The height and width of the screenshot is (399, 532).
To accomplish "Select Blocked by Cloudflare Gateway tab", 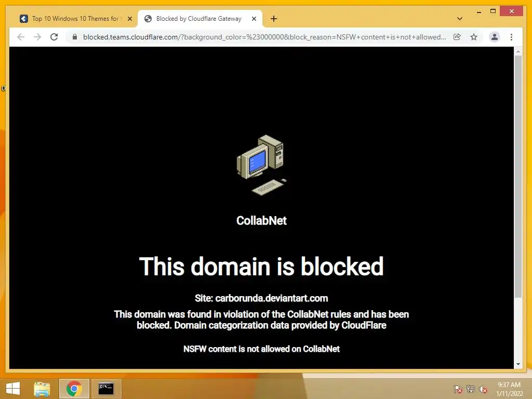I will click(x=199, y=19).
